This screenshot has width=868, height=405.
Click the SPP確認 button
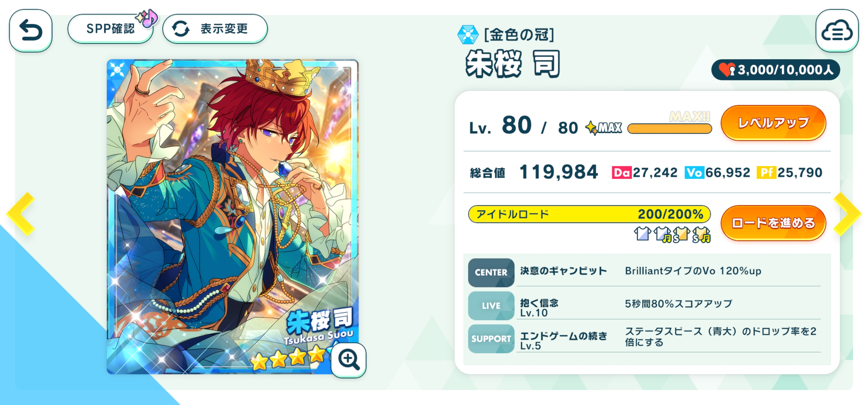coord(110,29)
